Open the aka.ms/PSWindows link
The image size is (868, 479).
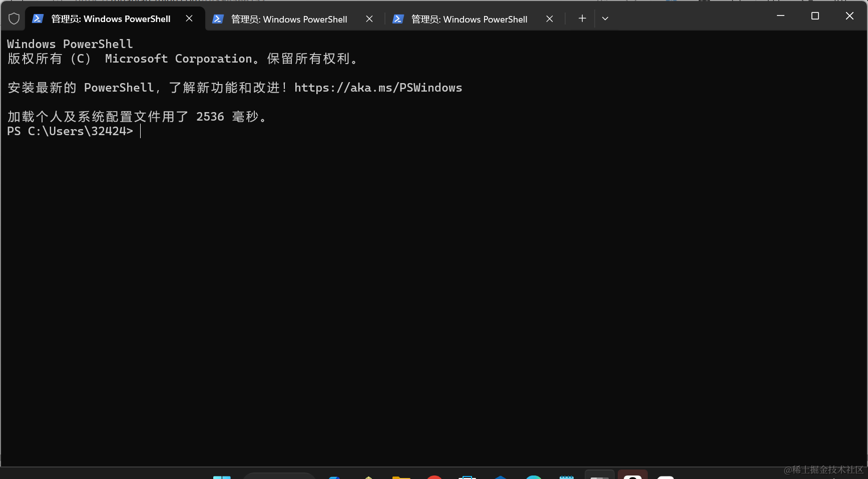[x=378, y=88]
